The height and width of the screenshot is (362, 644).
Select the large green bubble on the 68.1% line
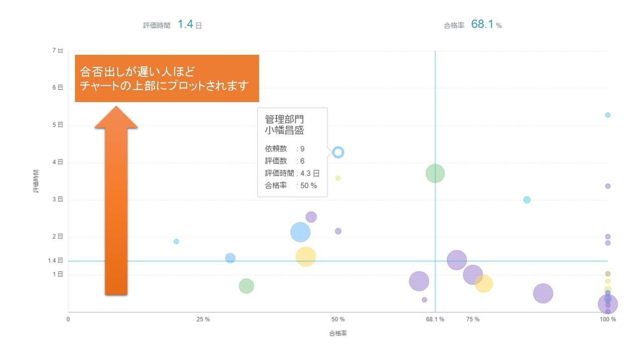click(435, 173)
